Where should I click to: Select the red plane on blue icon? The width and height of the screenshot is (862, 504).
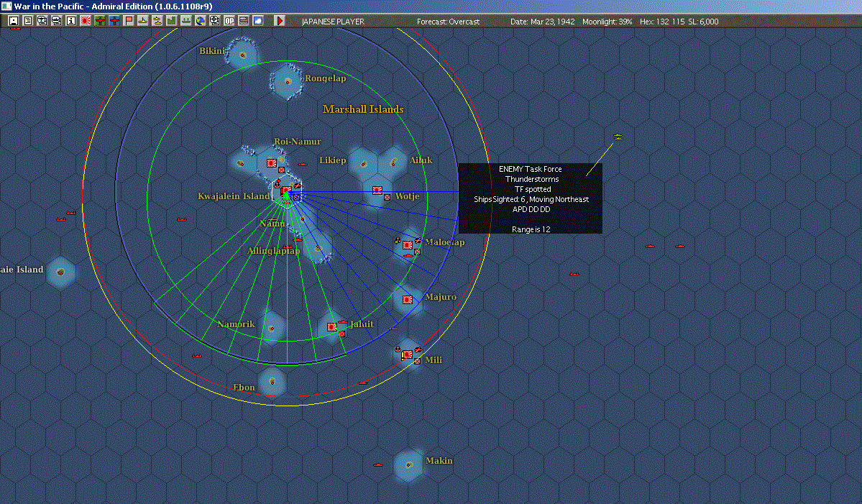click(114, 21)
